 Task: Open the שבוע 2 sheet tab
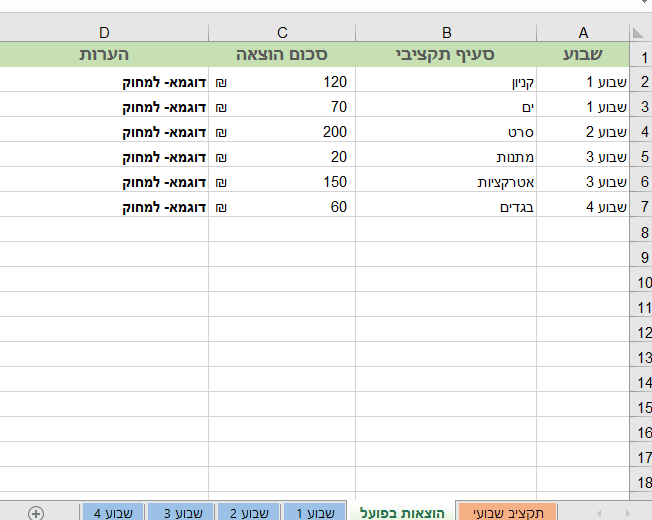point(249,512)
